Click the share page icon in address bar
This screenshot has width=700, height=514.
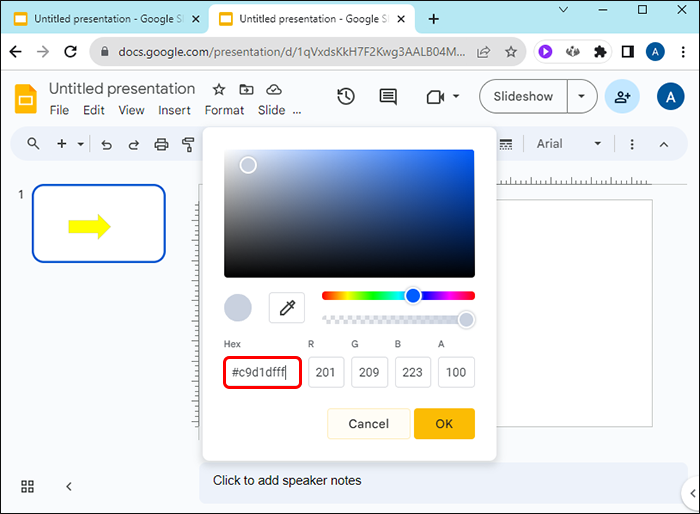pyautogui.click(x=483, y=52)
